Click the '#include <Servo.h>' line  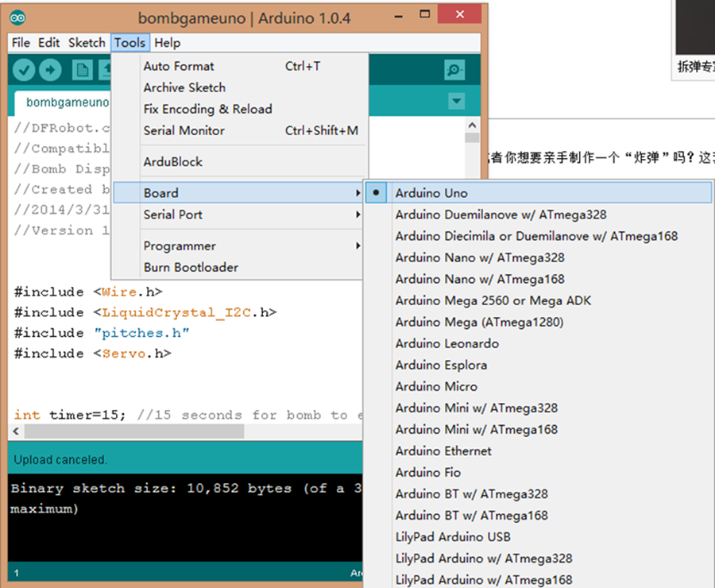93,354
